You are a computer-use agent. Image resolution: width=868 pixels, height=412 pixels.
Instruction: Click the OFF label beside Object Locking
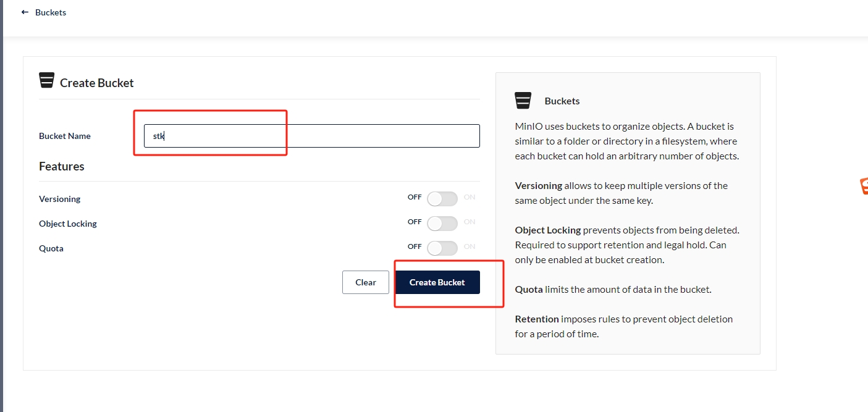pyautogui.click(x=415, y=222)
